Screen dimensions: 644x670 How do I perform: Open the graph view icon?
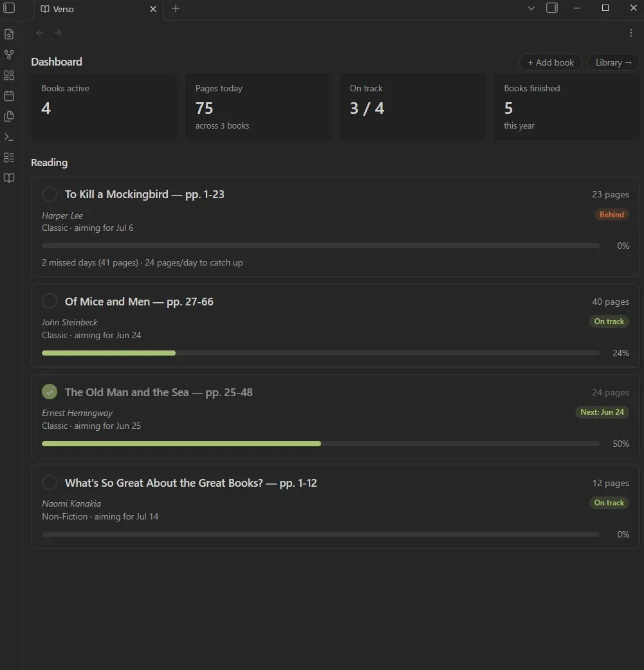tap(9, 54)
